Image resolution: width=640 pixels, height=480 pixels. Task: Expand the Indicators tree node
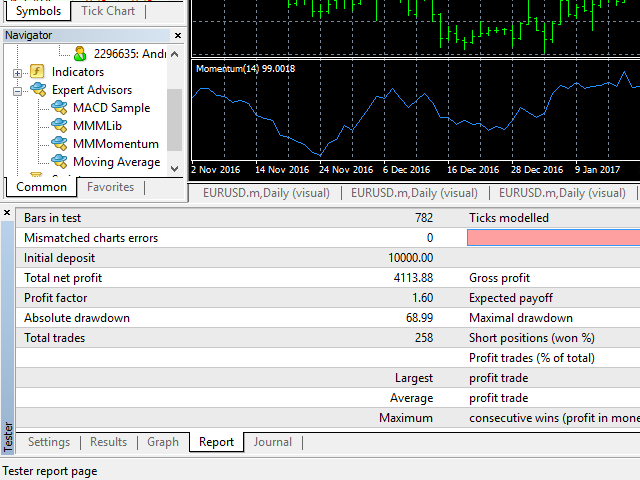(x=17, y=72)
